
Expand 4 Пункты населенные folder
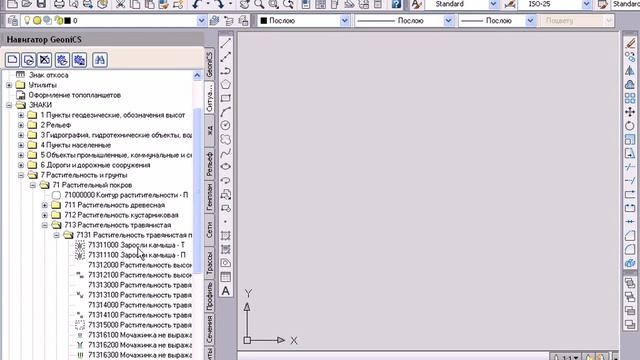pyautogui.click(x=21, y=145)
